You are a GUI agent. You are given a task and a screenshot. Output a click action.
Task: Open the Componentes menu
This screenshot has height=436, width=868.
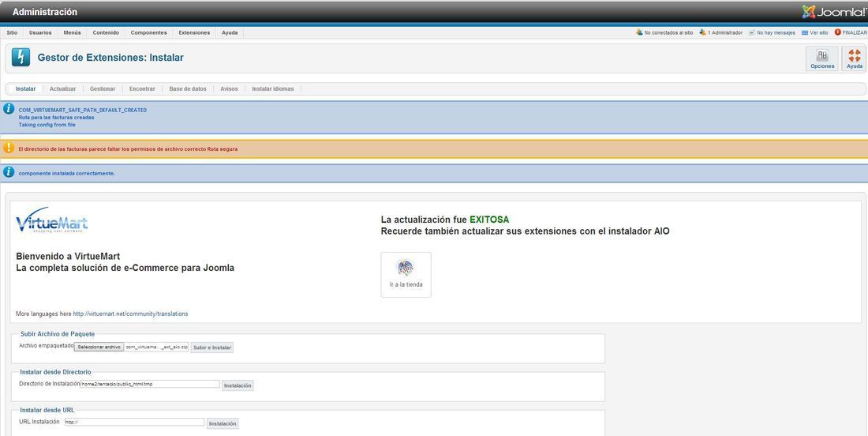point(149,32)
